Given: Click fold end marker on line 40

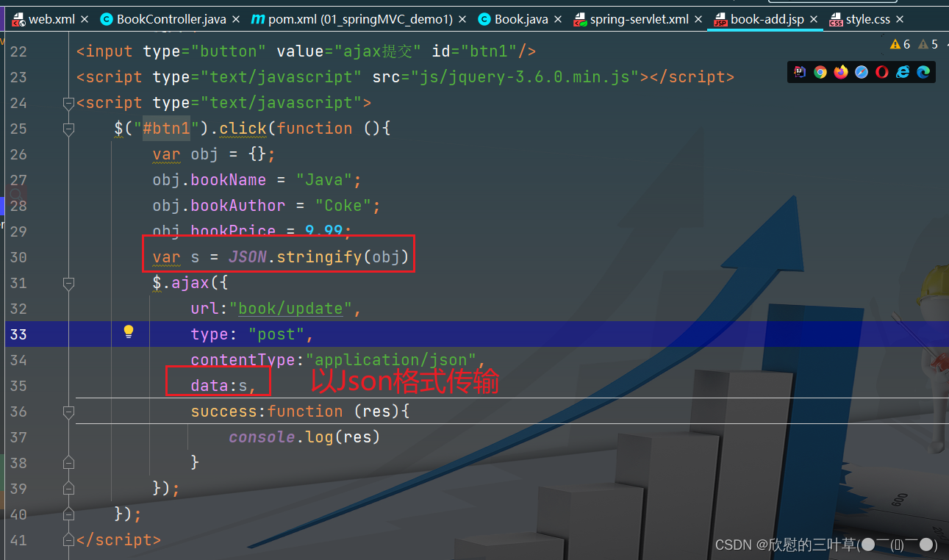Looking at the screenshot, I should point(68,514).
